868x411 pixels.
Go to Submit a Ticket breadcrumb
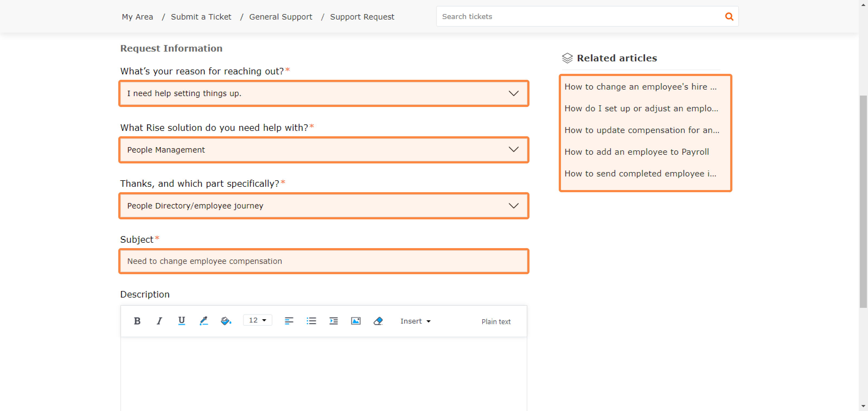click(x=201, y=17)
